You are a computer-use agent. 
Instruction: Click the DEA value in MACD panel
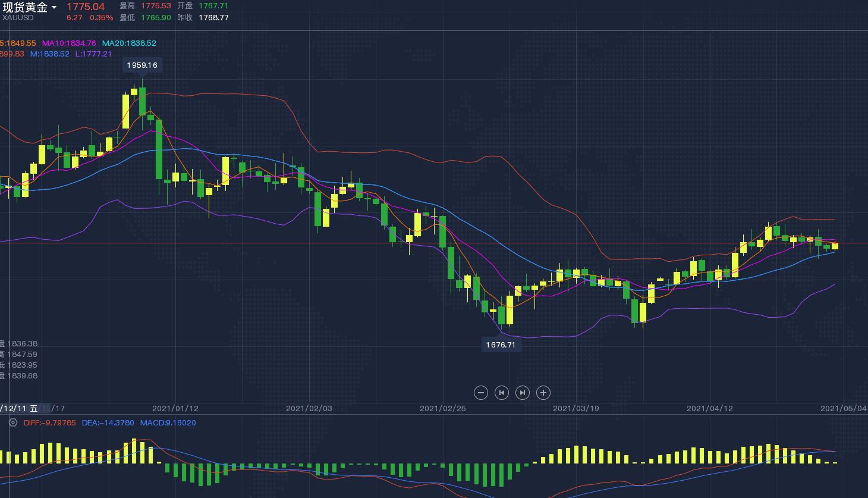coord(108,423)
